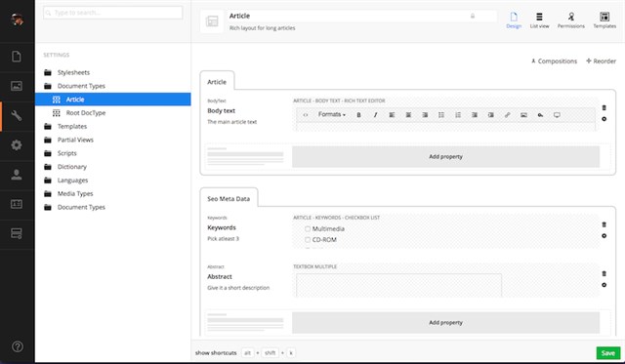Check the Multimedia keyword checkbox
Screen dimensions: 625x364
[x=308, y=228]
